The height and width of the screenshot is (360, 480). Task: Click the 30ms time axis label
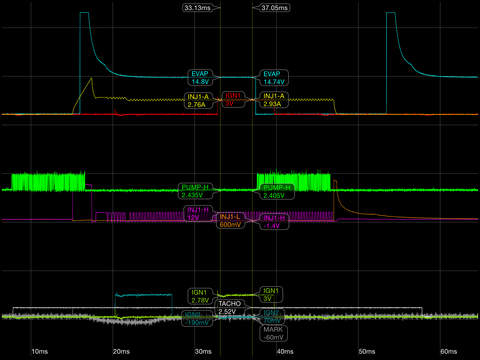click(x=203, y=351)
